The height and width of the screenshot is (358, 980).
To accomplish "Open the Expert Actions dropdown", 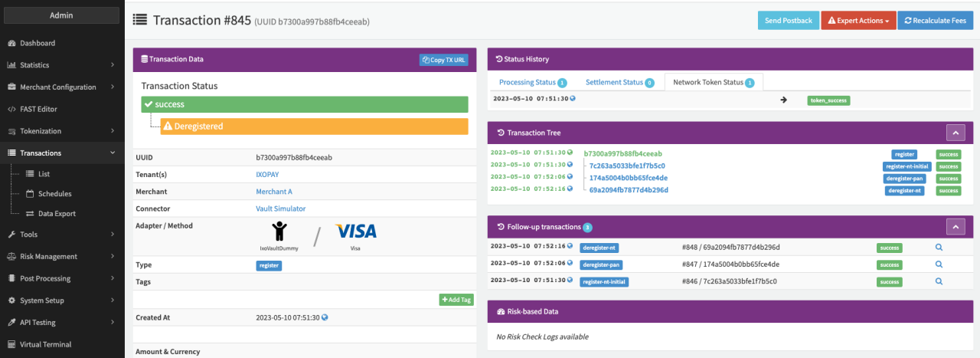I will click(x=857, y=21).
